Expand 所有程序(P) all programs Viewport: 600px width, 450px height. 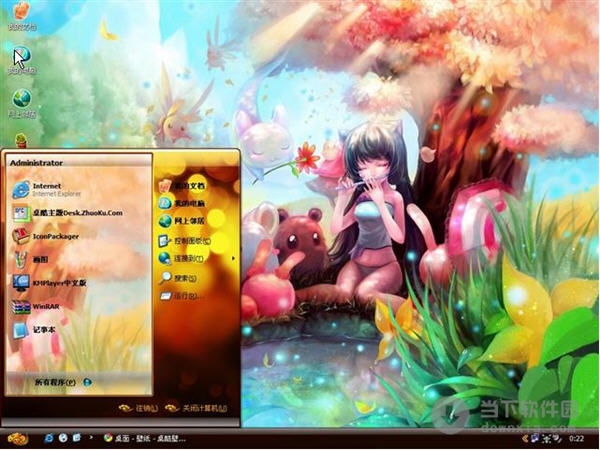tap(63, 382)
